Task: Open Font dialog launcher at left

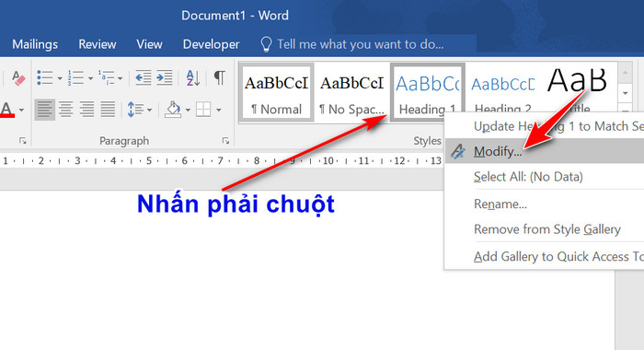Action: 23,141
